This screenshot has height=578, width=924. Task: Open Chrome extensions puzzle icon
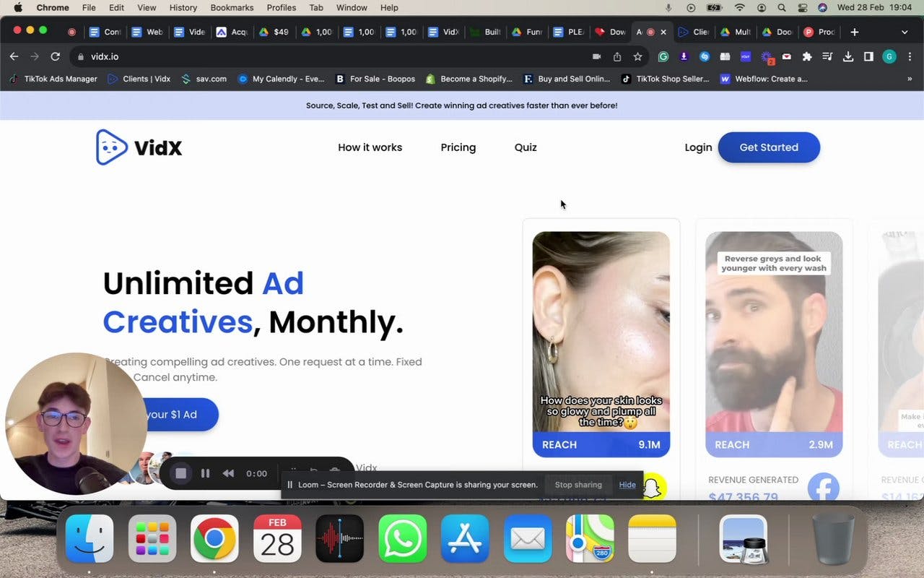coord(807,56)
